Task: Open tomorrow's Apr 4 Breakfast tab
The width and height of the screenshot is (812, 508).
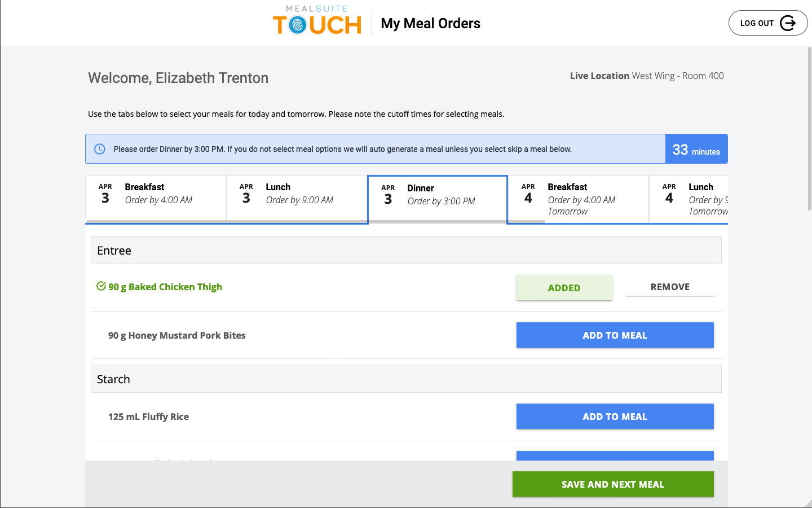Action: (579, 199)
